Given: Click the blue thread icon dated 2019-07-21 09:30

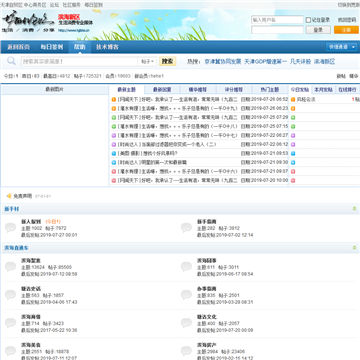Looking at the screenshot, I should (x=114, y=163).
